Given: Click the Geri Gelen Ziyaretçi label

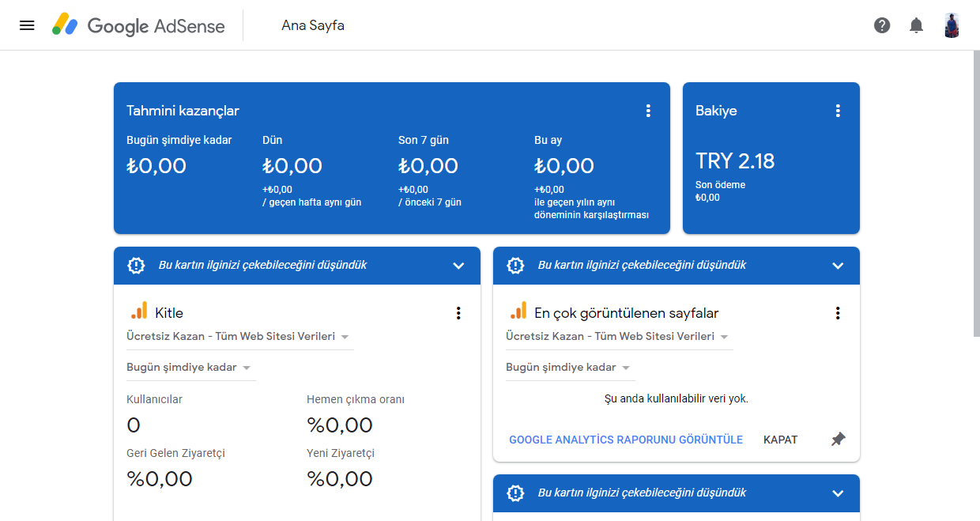Looking at the screenshot, I should (175, 453).
